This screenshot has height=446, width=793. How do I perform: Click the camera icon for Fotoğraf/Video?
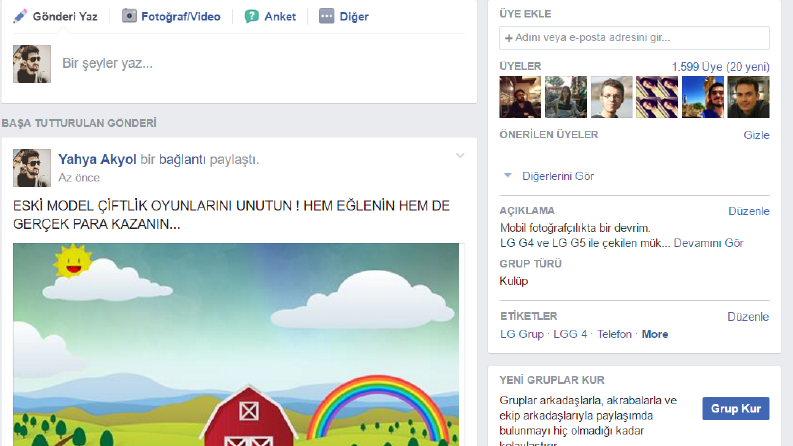pyautogui.click(x=129, y=16)
